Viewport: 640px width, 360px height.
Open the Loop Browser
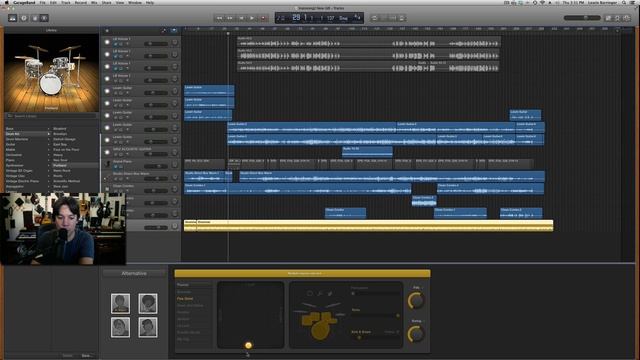pyautogui.click(x=618, y=18)
